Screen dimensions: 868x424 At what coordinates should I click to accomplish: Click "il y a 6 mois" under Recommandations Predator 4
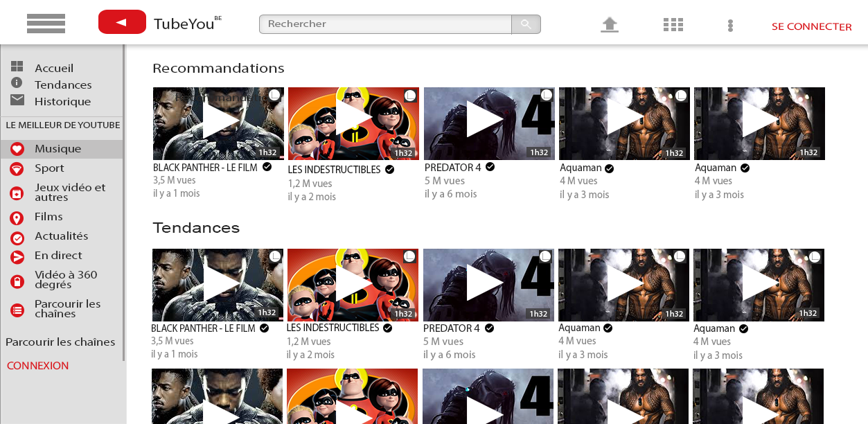[451, 194]
